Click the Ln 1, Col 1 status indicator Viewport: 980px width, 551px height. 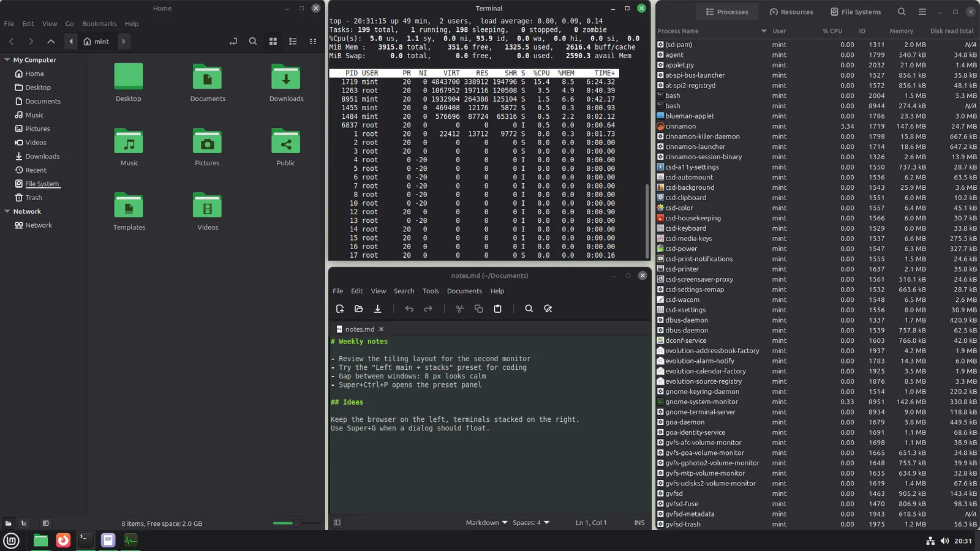click(x=591, y=523)
